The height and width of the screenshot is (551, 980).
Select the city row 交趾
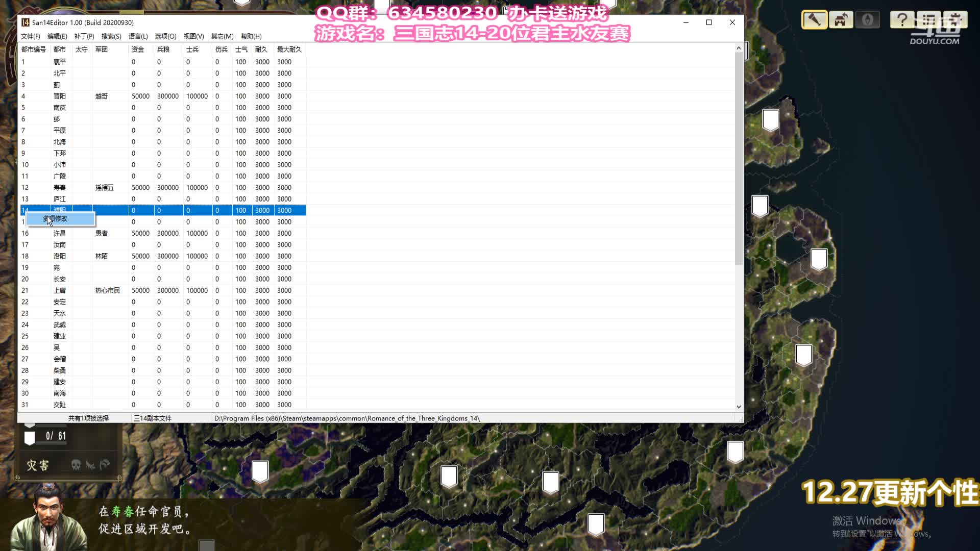[x=163, y=405]
